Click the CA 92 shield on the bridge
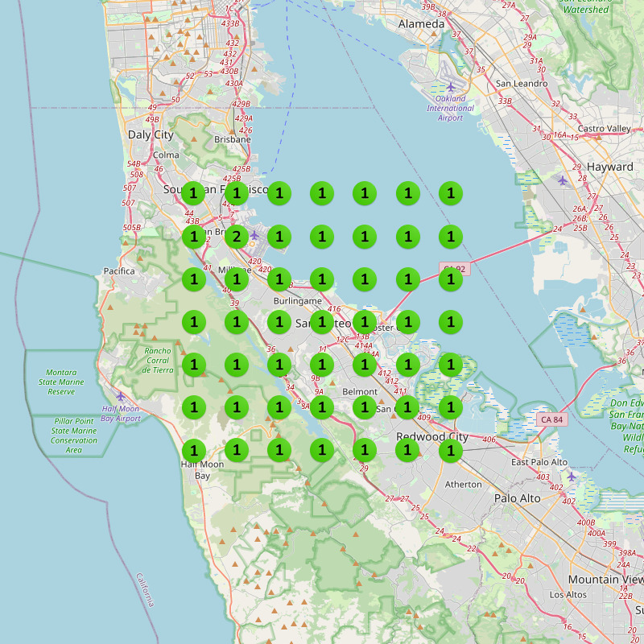 [454, 269]
